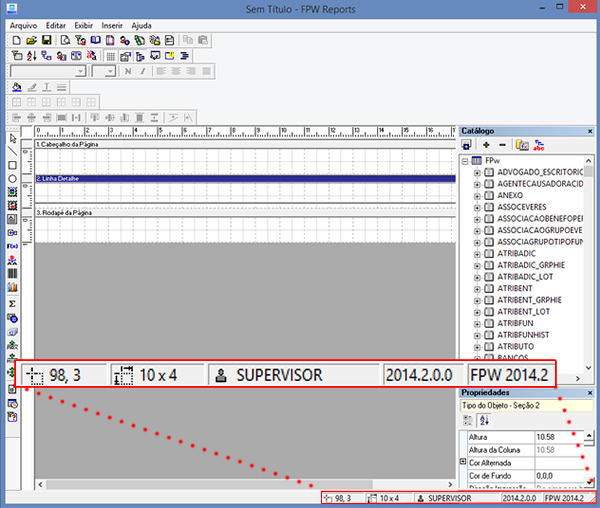Open the font name dropdown

[81, 72]
